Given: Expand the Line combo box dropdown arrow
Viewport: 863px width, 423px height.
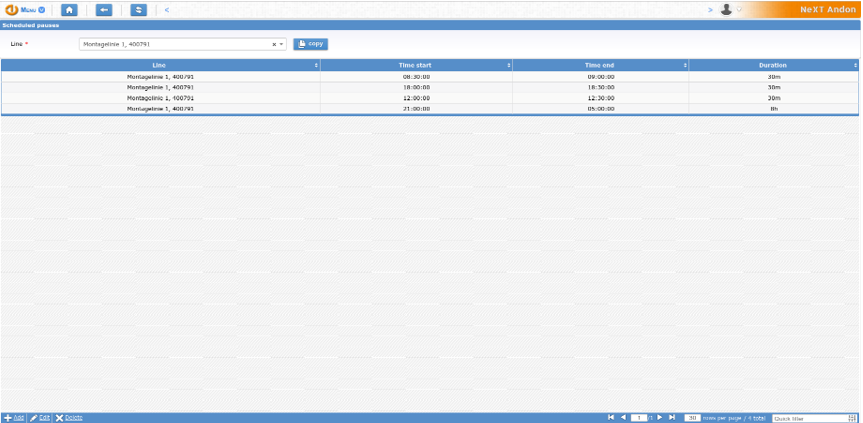Looking at the screenshot, I should (282, 44).
